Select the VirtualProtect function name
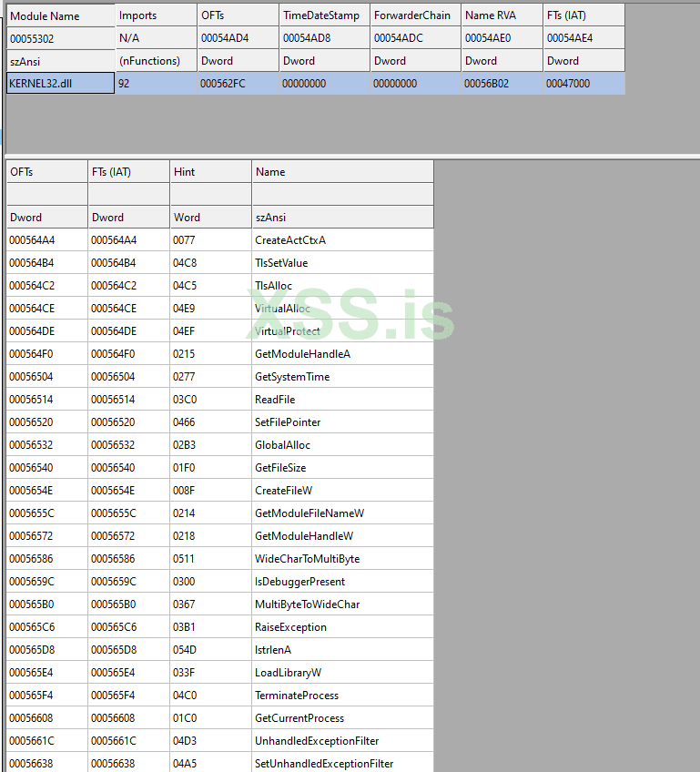Screen dimensions: 700x772 click(287, 330)
